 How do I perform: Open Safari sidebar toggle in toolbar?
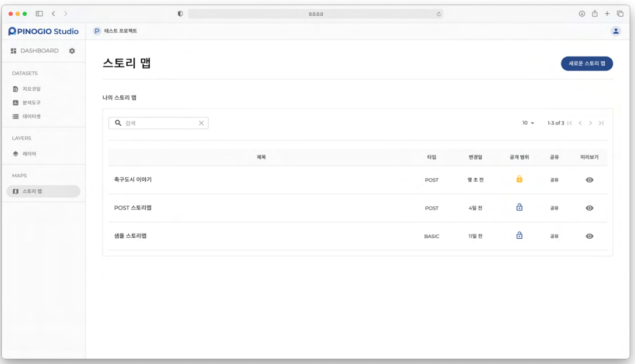tap(39, 13)
